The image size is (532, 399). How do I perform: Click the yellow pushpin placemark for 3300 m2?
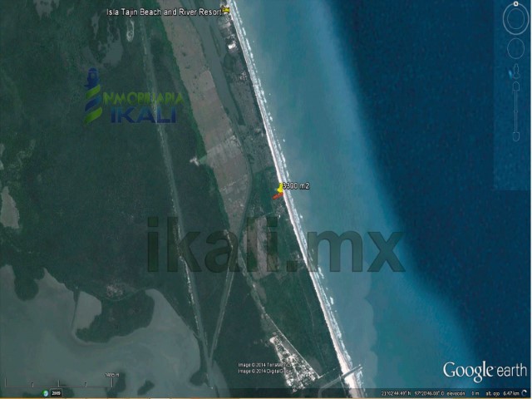279,190
